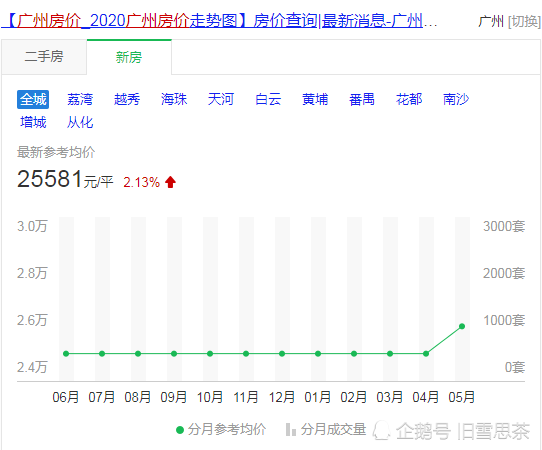The width and height of the screenshot is (542, 450).
Task: Select the 全城 district filter
Action: pyautogui.click(x=33, y=100)
